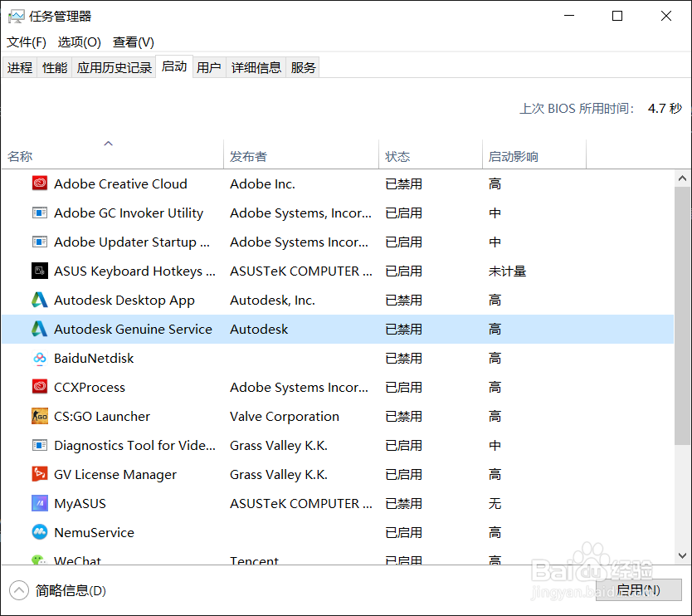This screenshot has width=692, height=616.
Task: Sort by the 名称 column header
Action: [x=113, y=154]
